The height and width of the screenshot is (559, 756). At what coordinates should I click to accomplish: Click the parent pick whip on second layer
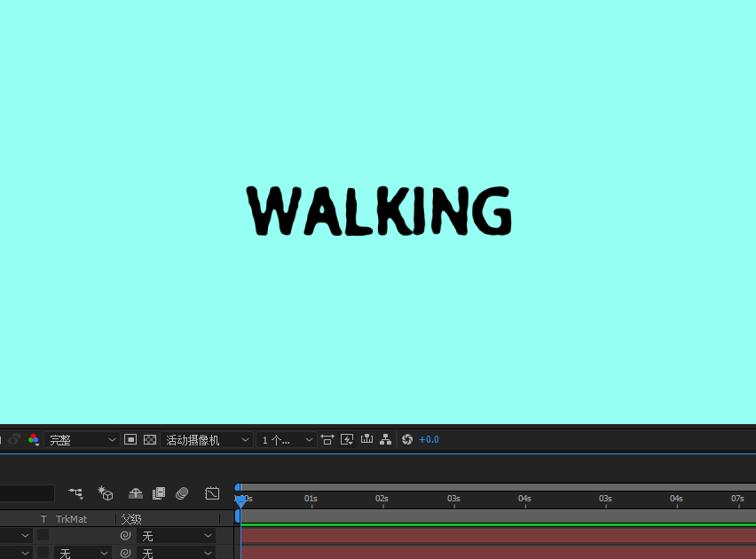coord(125,553)
